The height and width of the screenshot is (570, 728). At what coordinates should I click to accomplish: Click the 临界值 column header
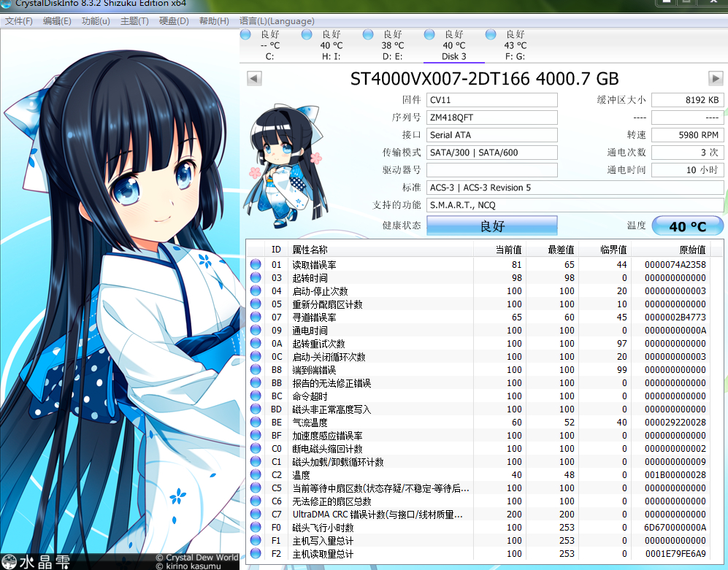[605, 250]
